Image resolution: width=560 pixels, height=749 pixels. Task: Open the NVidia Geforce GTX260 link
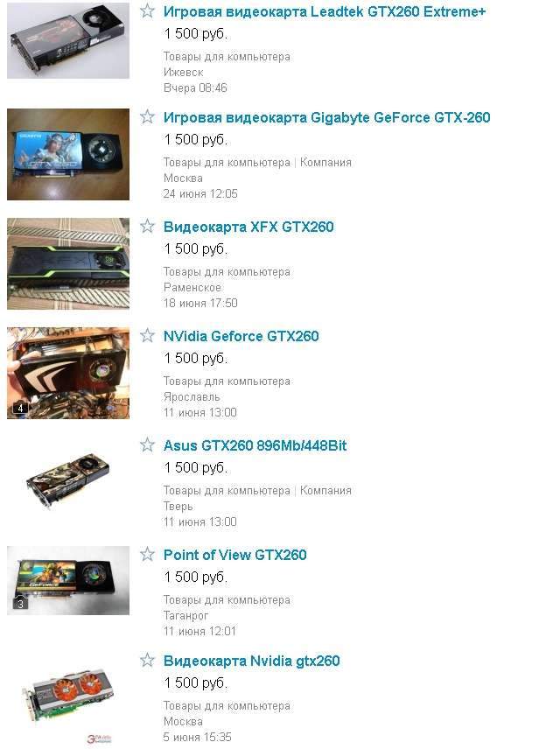tap(241, 336)
